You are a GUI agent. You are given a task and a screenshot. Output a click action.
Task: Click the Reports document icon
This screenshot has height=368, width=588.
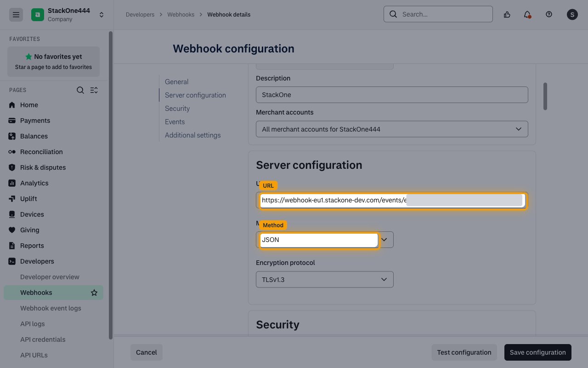[12, 246]
